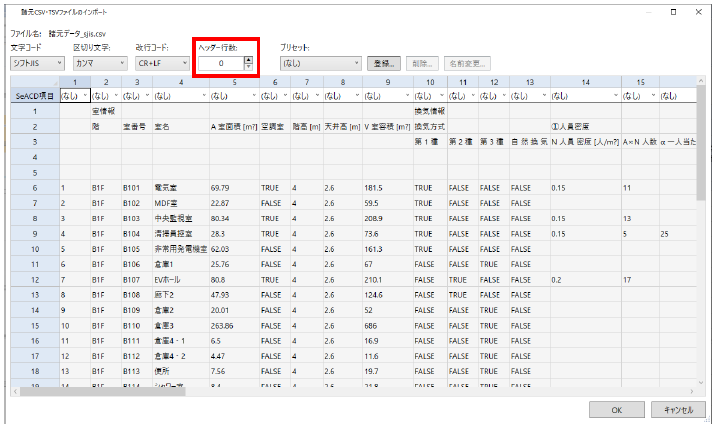Click the cell containing 電気室
The image size is (724, 436).
coord(166,187)
